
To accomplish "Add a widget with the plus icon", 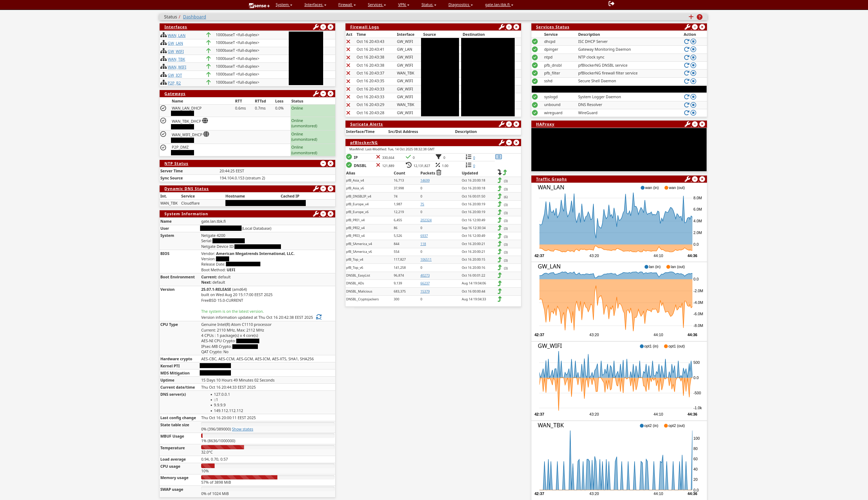I will 691,17.
